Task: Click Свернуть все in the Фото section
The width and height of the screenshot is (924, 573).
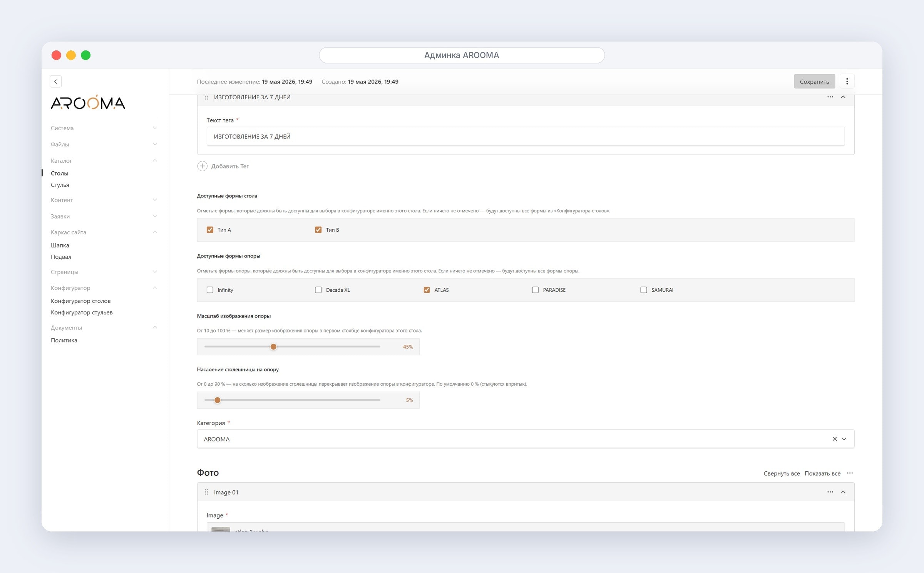Action: [x=782, y=473]
